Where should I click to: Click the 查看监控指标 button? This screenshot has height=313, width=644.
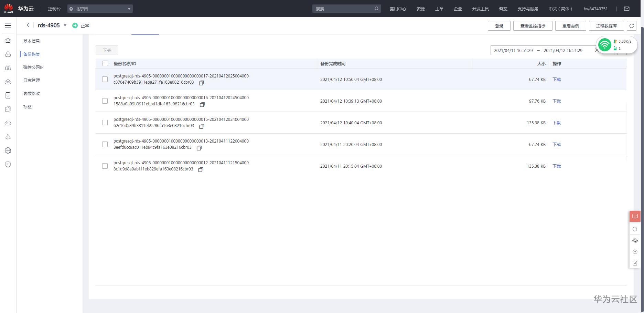pos(533,26)
